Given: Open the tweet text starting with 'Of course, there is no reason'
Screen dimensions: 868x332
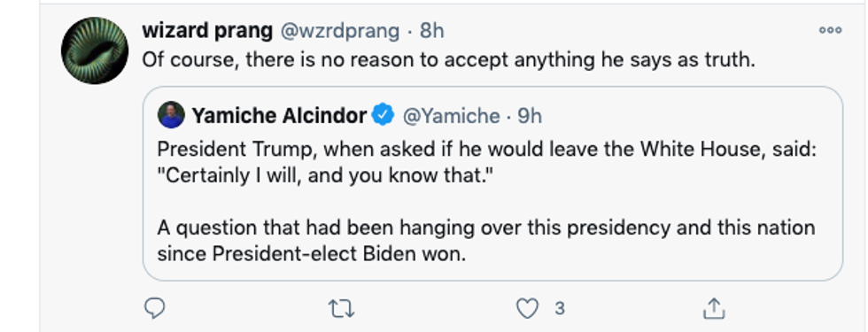Looking at the screenshot, I should (449, 60).
